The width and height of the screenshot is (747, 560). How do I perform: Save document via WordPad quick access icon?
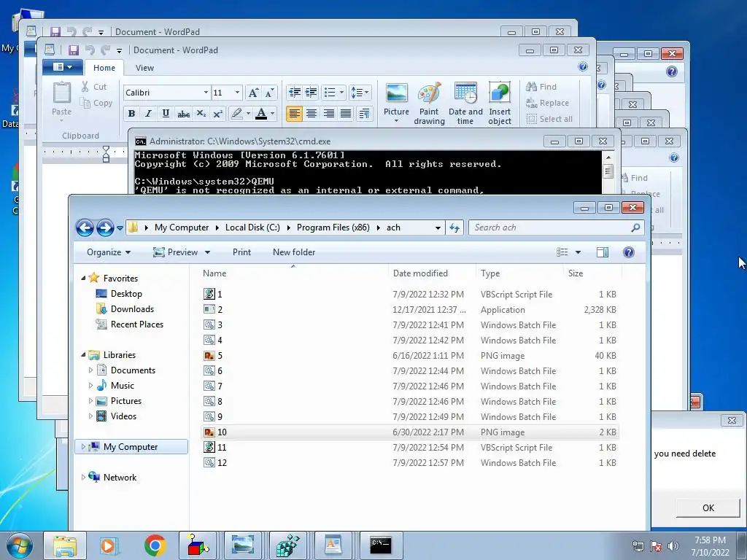73,50
